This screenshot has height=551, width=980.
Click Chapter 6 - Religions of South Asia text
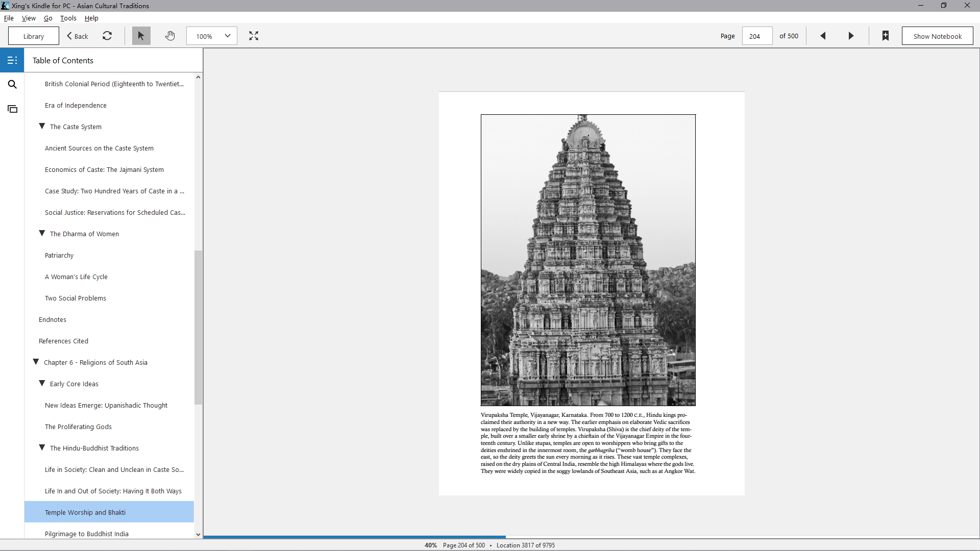click(95, 362)
